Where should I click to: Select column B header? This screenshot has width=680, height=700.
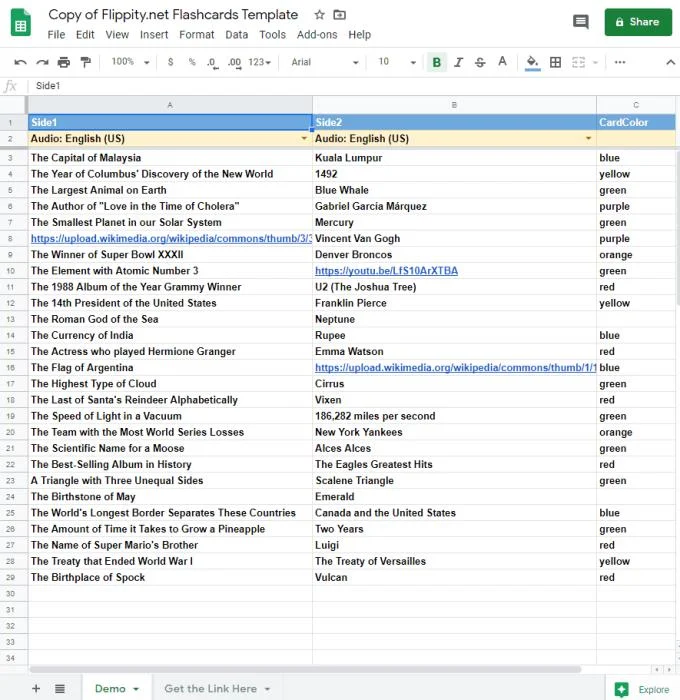(454, 105)
